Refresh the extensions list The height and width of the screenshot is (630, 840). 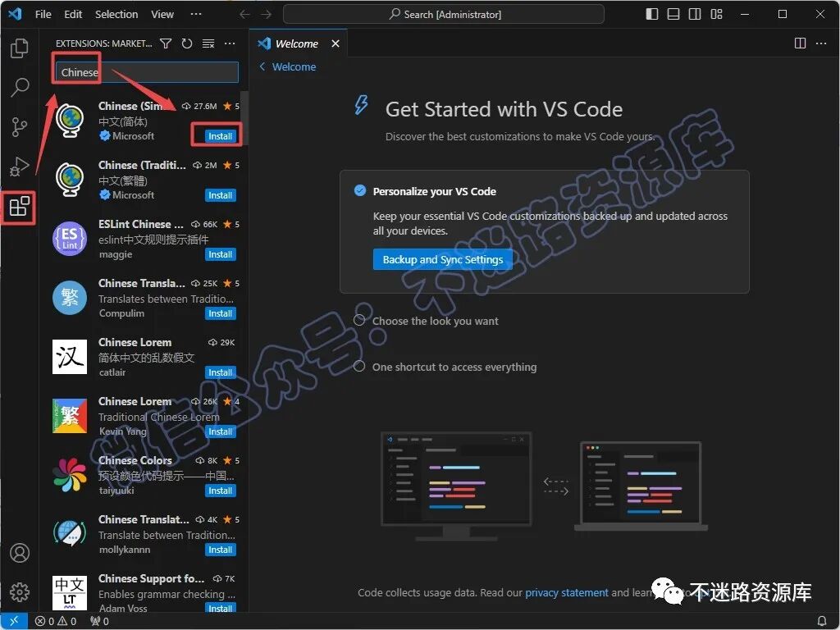coord(187,43)
